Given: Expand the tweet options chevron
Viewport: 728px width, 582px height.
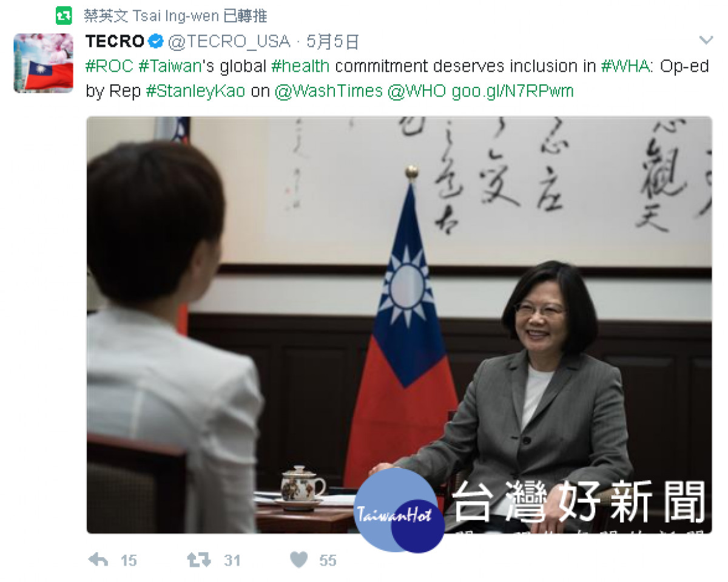Looking at the screenshot, I should click(706, 41).
